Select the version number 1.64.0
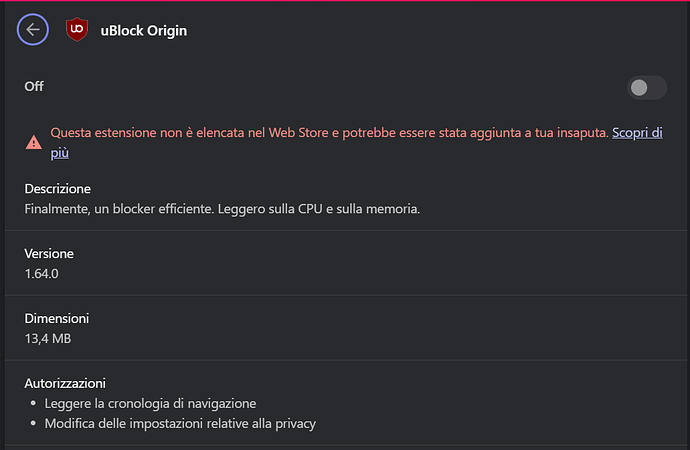This screenshot has height=450, width=690. click(41, 274)
